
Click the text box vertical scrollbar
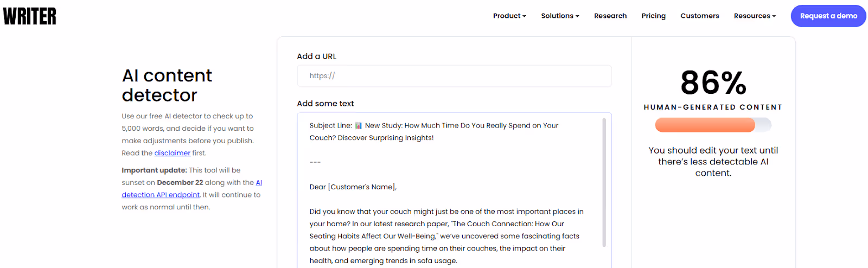coord(604,182)
